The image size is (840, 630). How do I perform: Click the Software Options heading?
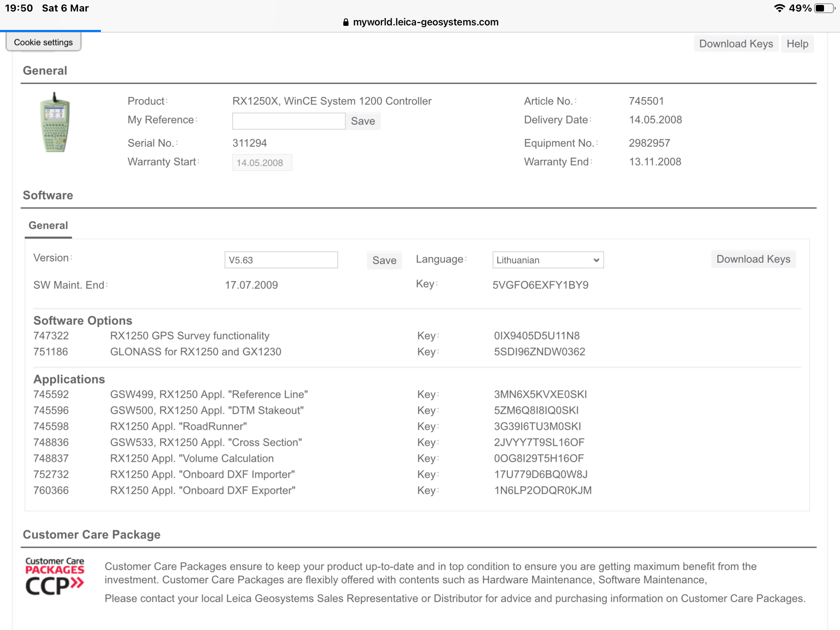(82, 321)
